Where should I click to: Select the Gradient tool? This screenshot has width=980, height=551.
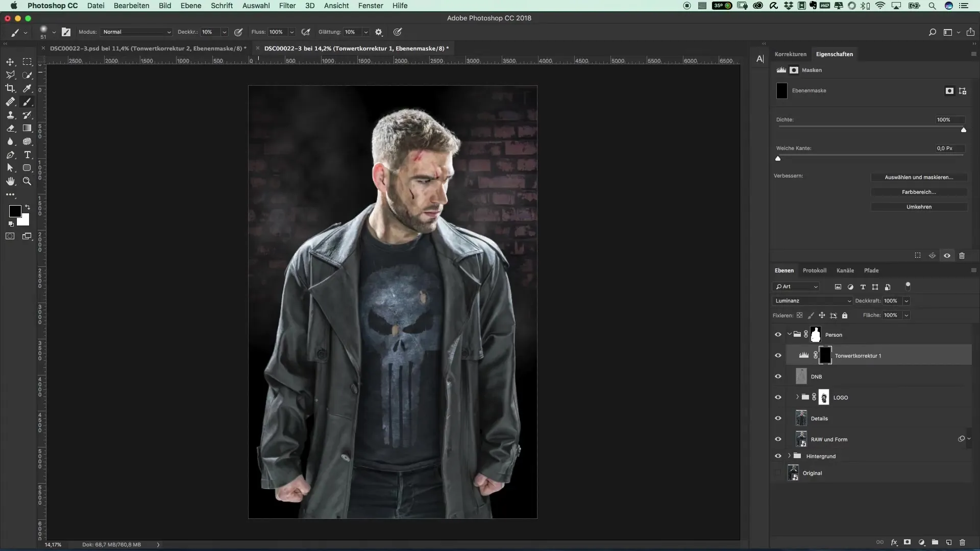pos(27,129)
